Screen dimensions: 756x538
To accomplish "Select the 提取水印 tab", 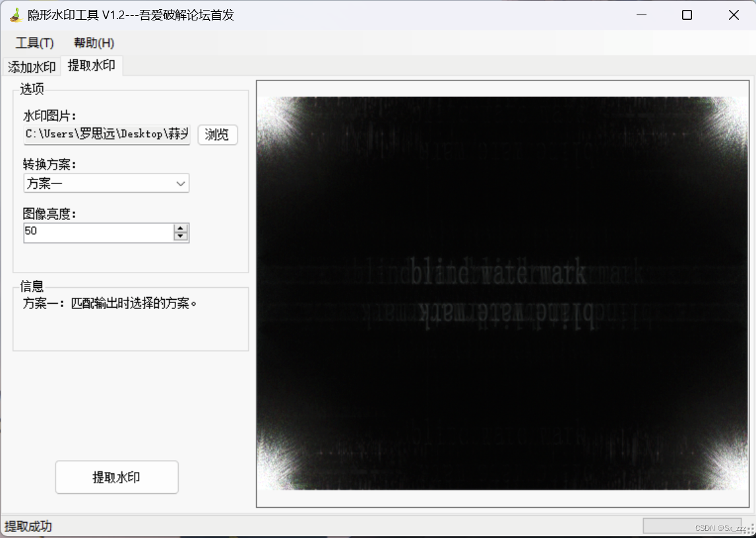I will pyautogui.click(x=92, y=65).
